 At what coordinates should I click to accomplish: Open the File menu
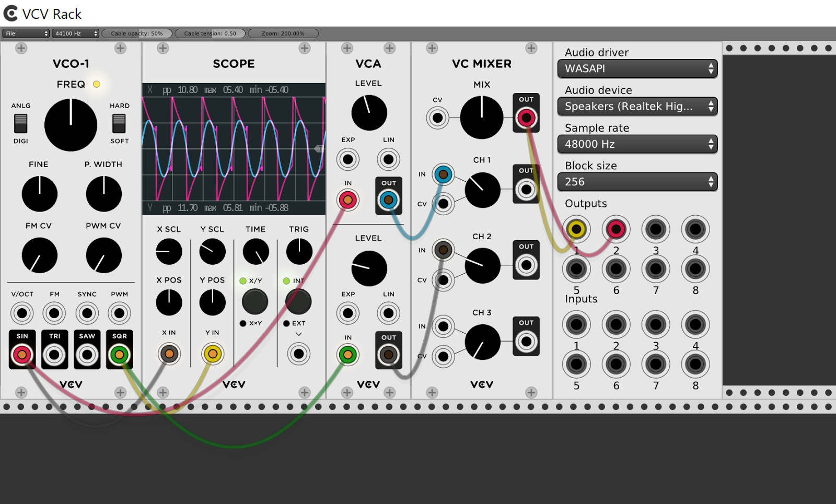click(26, 33)
